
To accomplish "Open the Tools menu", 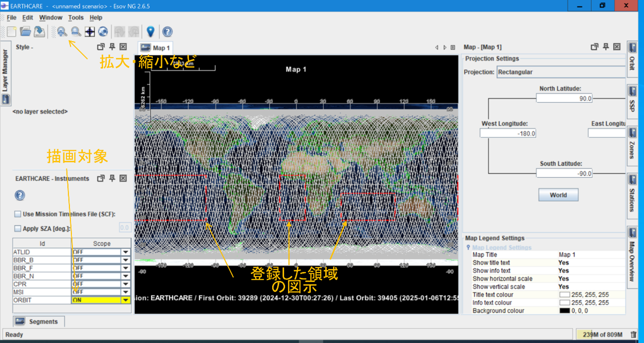I will click(x=76, y=17).
